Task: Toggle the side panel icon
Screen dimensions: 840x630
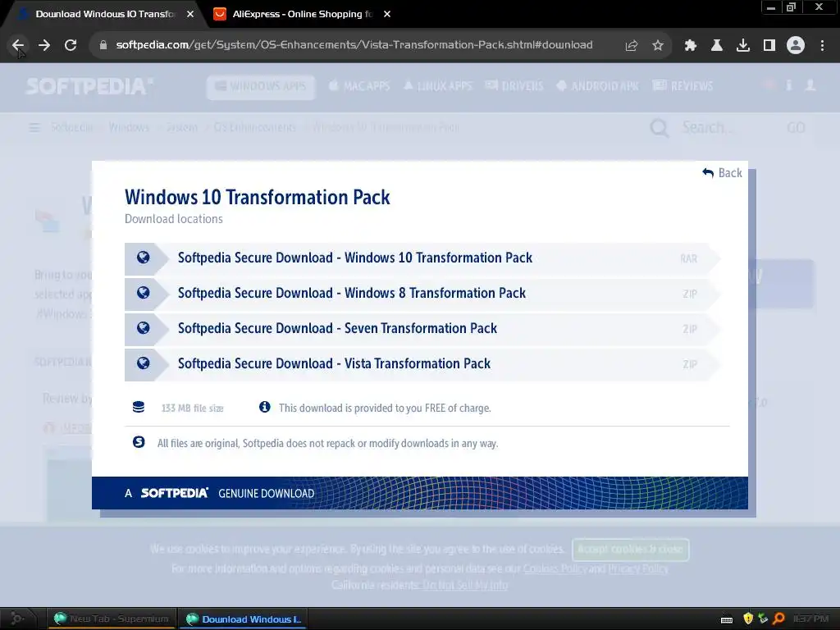Action: pos(769,46)
